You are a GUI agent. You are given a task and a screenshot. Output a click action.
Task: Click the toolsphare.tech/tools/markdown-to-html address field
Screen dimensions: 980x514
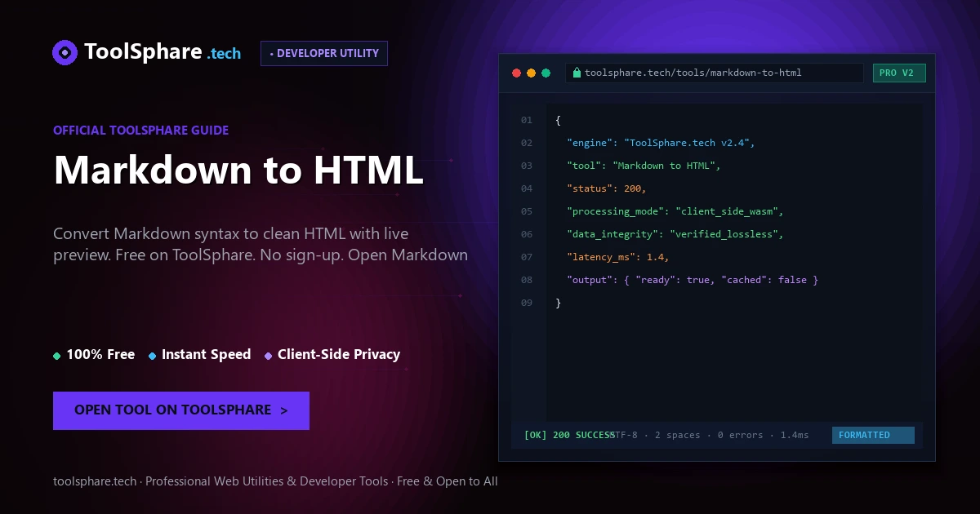(715, 73)
